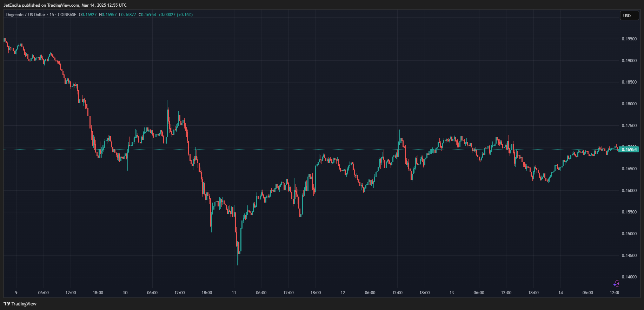644x310 pixels.
Task: Click the high value H0.16957
Action: (108, 15)
